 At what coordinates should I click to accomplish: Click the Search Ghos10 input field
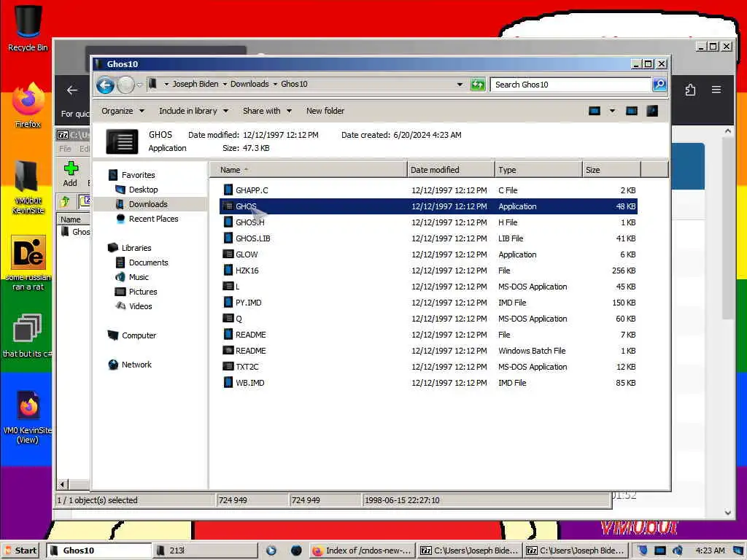[570, 85]
